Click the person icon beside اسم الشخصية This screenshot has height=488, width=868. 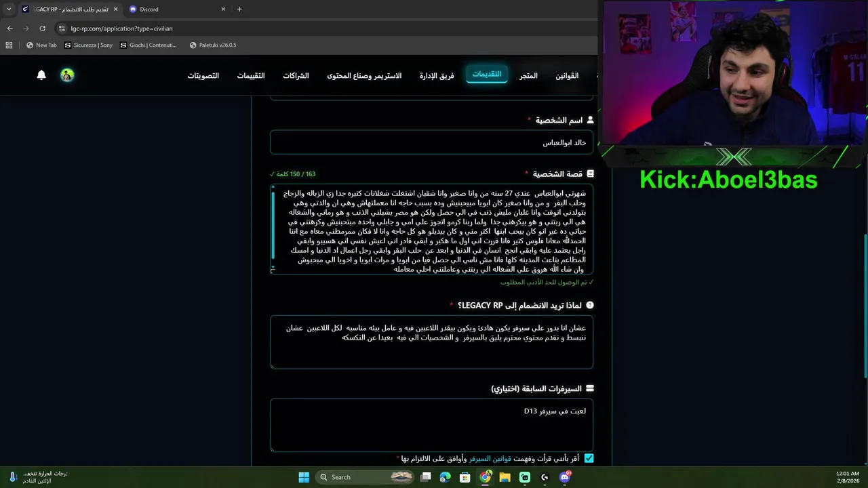click(x=590, y=120)
